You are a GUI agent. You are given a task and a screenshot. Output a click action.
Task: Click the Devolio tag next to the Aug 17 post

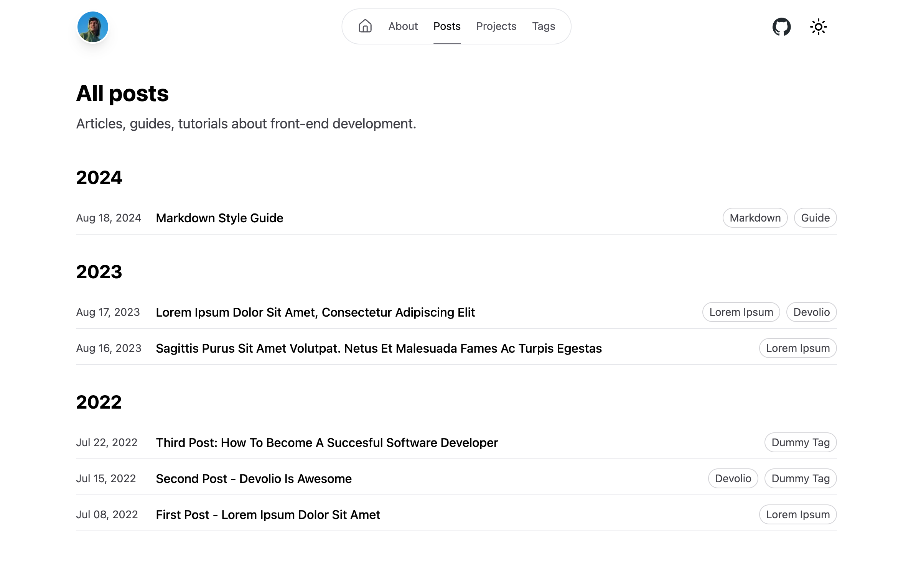coord(811,312)
